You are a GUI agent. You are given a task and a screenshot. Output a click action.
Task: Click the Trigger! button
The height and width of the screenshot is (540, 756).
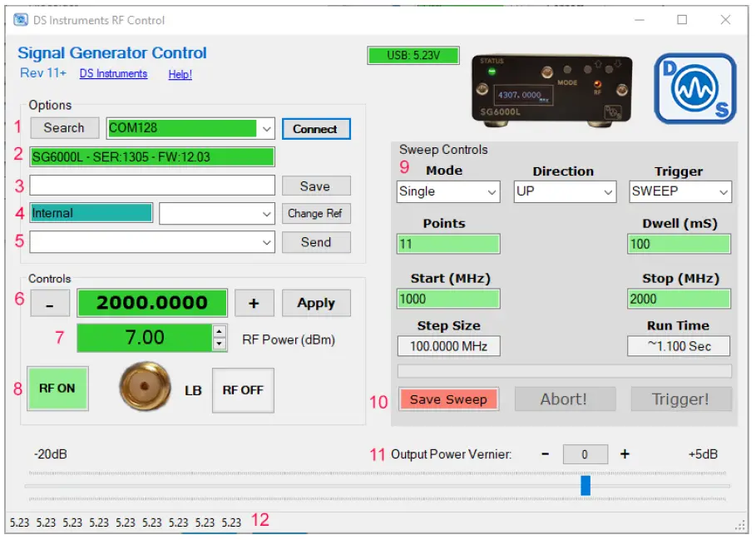click(681, 399)
